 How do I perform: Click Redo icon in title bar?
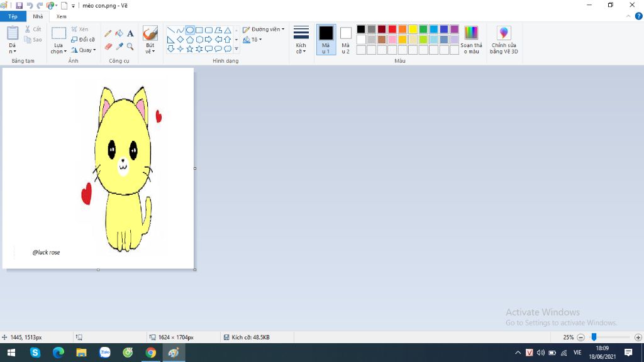40,6
